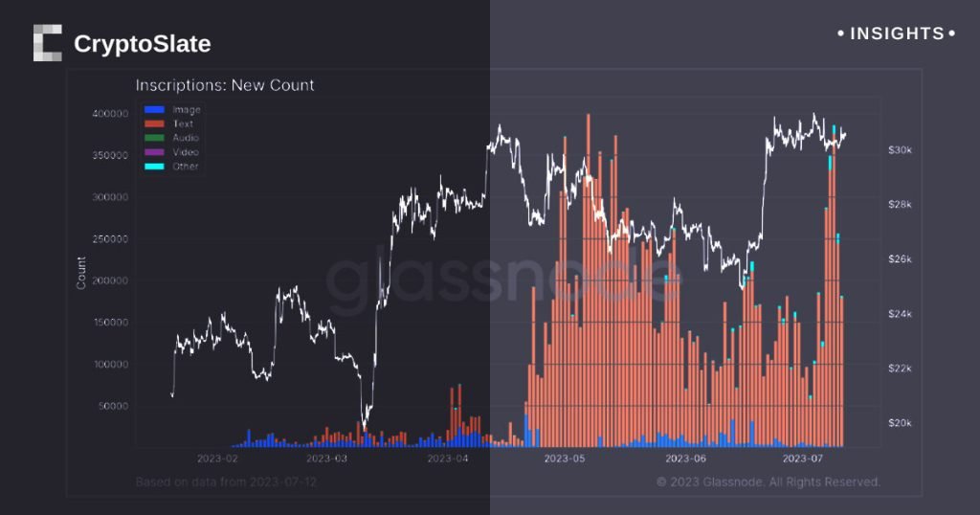
Task: Select the blue Image legend swatch
Action: [154, 109]
